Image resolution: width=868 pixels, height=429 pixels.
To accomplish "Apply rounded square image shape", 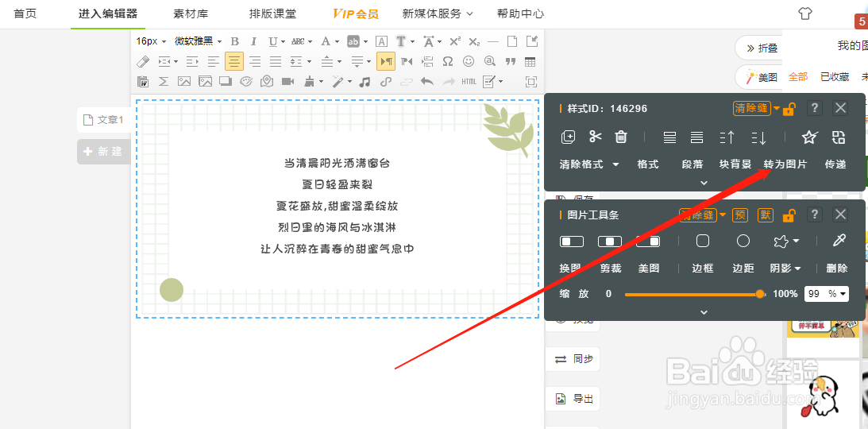I will pos(703,241).
